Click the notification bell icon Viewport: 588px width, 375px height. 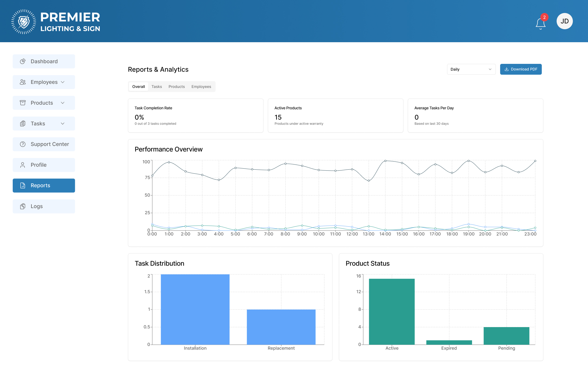[x=540, y=23]
